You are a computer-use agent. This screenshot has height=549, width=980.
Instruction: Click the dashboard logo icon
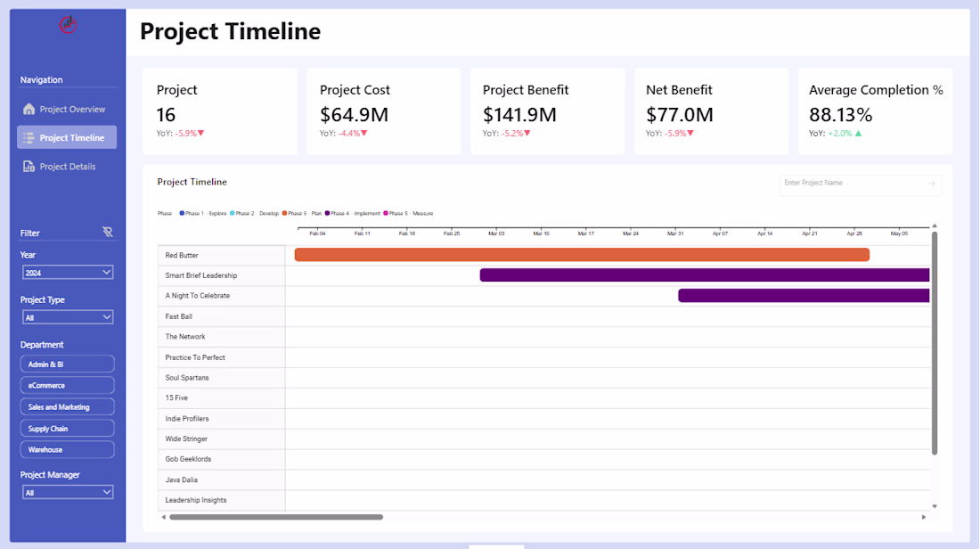pyautogui.click(x=68, y=25)
